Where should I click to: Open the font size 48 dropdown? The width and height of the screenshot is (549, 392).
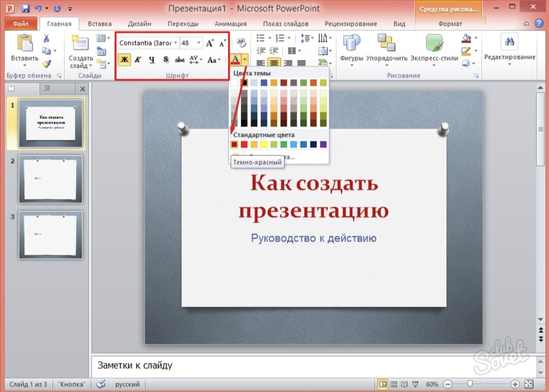tap(198, 43)
